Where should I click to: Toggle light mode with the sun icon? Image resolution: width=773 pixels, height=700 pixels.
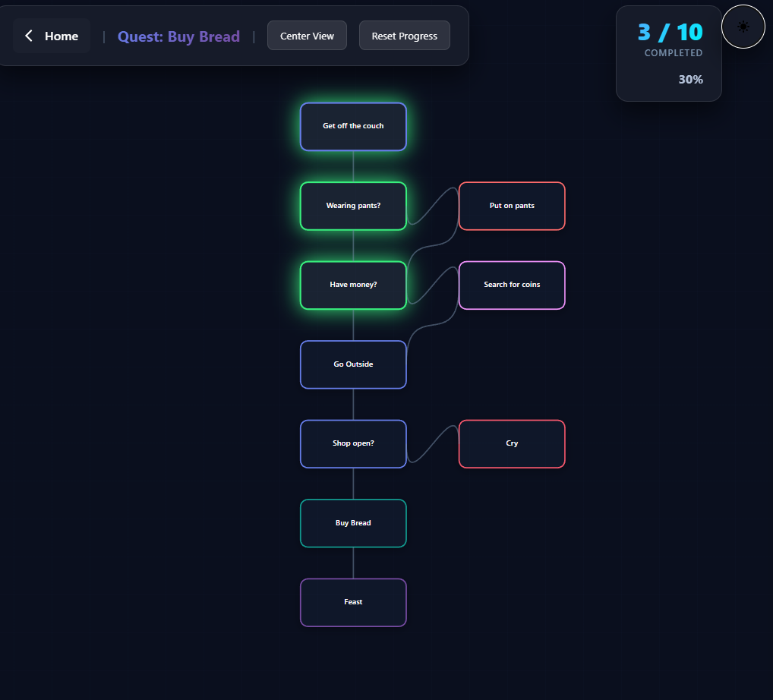(743, 26)
